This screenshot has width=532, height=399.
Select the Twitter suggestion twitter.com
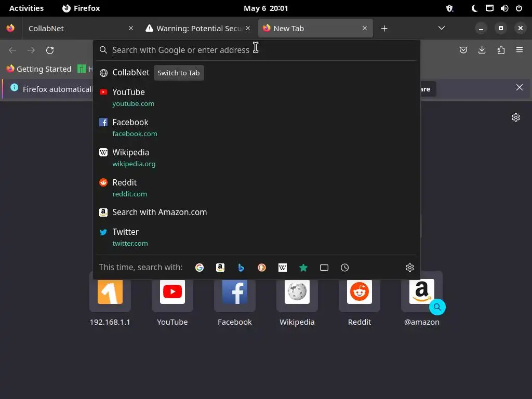(257, 237)
